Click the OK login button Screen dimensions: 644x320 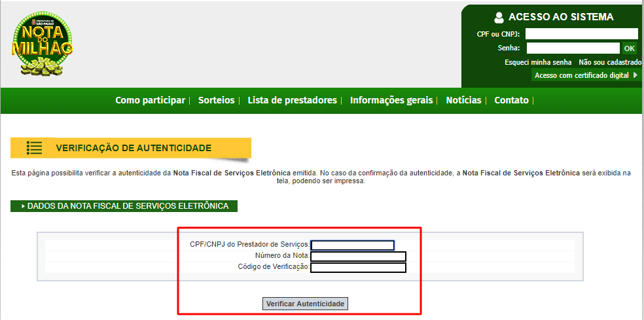629,48
